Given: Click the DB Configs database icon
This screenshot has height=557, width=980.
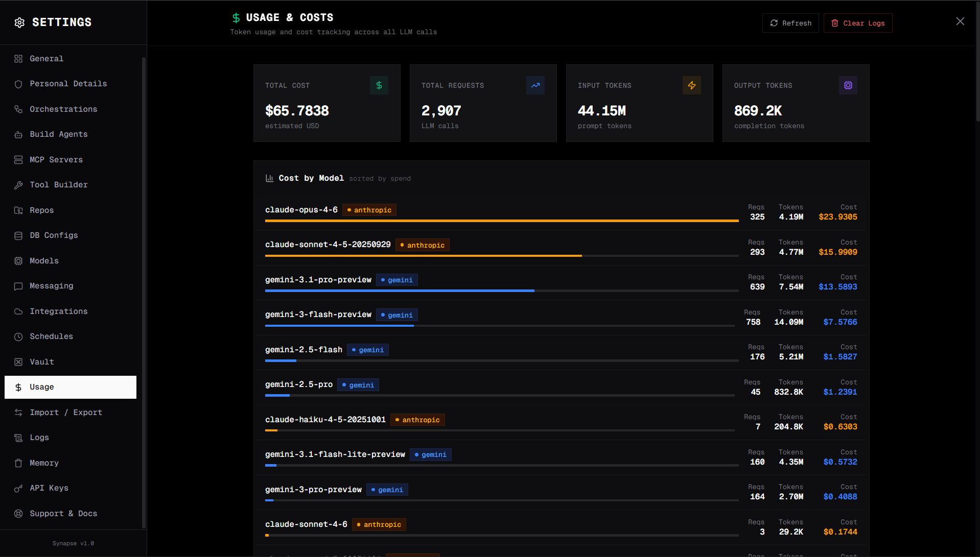Looking at the screenshot, I should [x=18, y=236].
